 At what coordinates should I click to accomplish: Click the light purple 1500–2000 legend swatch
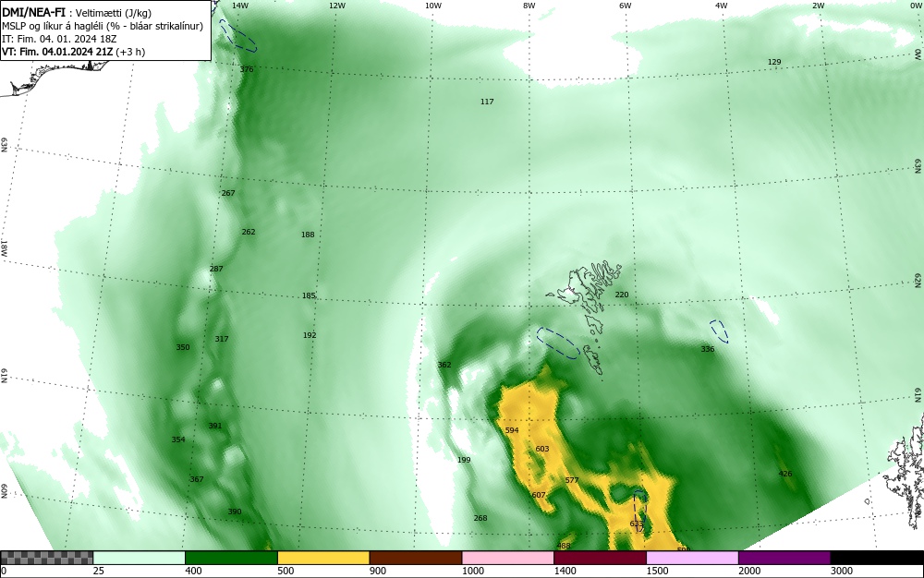[692, 558]
